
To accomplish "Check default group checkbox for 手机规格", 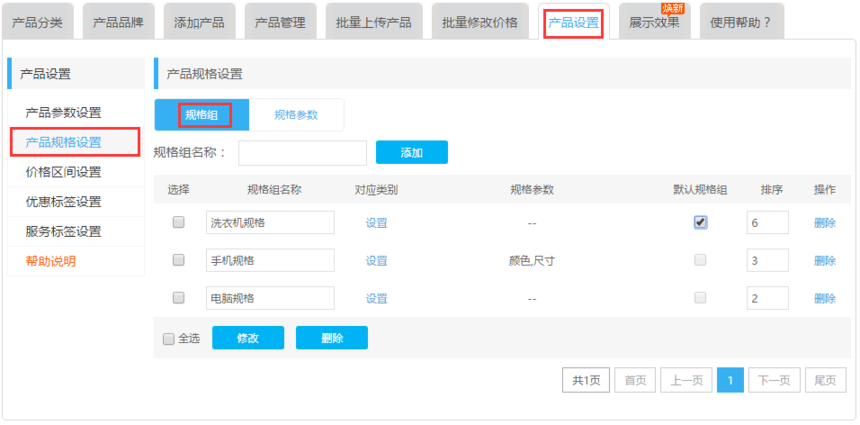I will pos(700,260).
